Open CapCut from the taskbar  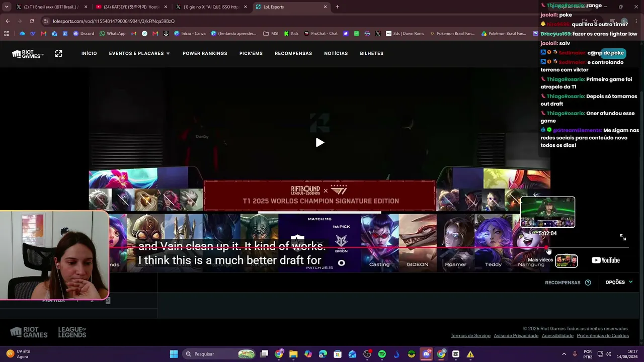tap(456, 354)
